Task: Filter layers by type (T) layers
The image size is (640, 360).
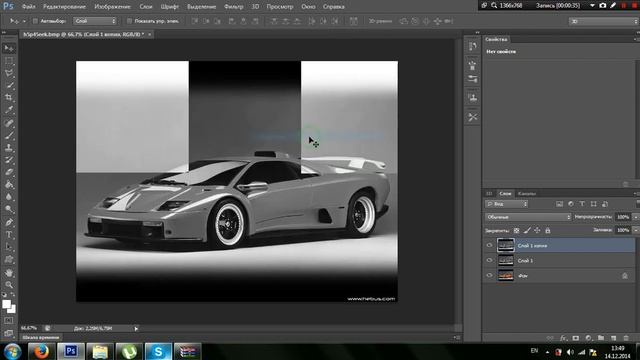Action: [x=582, y=204]
